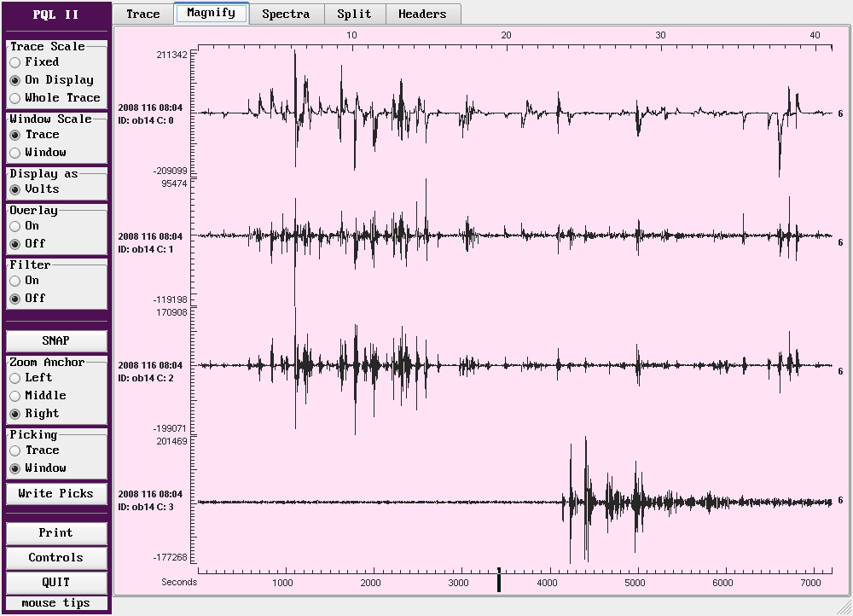Image resolution: width=853 pixels, height=616 pixels.
Task: Select Whole Trace scale radio button
Action: [x=15, y=98]
